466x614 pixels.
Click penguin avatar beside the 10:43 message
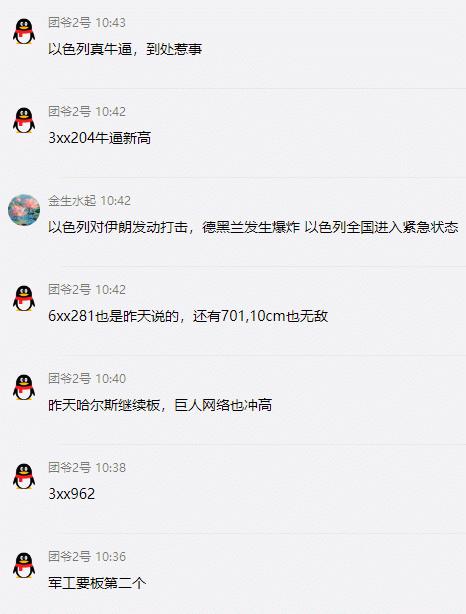[x=24, y=31]
